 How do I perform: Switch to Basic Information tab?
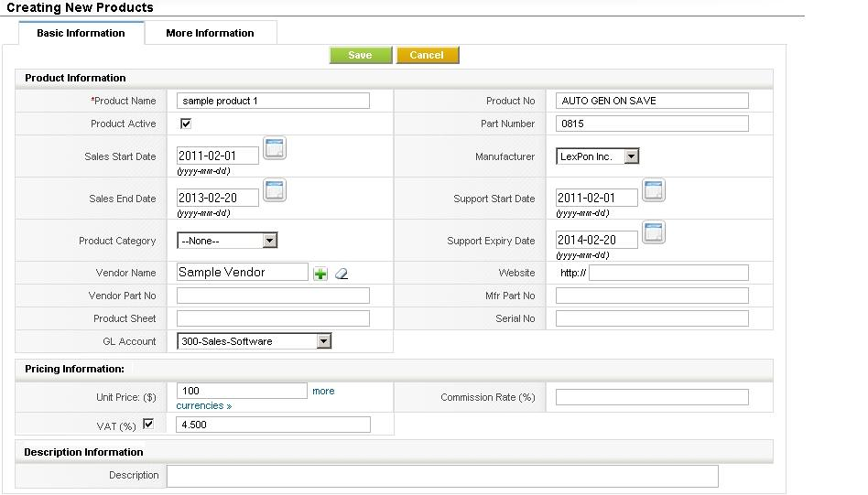point(81,33)
